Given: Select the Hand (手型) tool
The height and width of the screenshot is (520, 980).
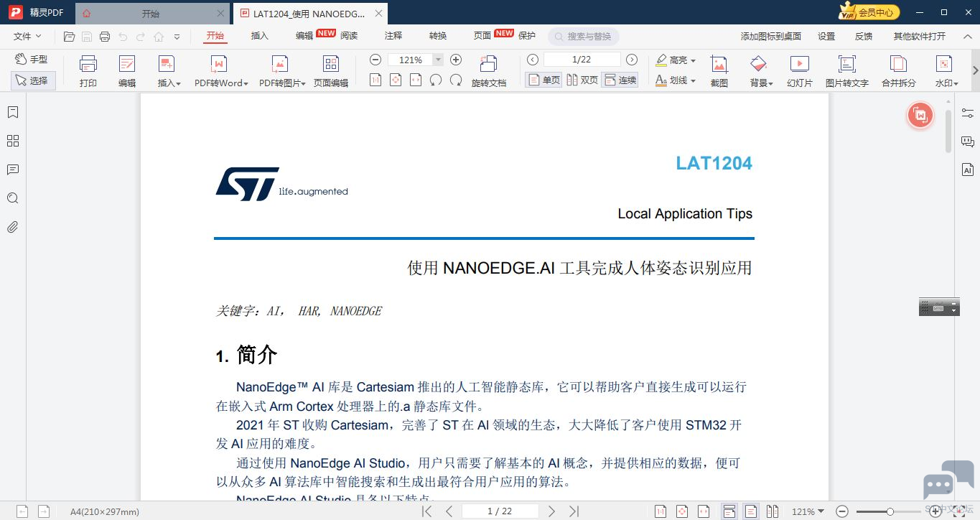Looking at the screenshot, I should point(32,60).
